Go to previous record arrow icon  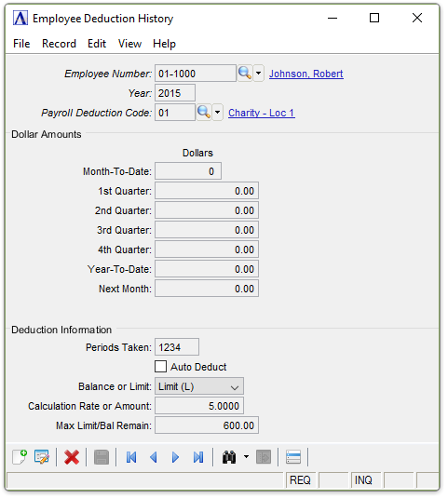coord(154,457)
